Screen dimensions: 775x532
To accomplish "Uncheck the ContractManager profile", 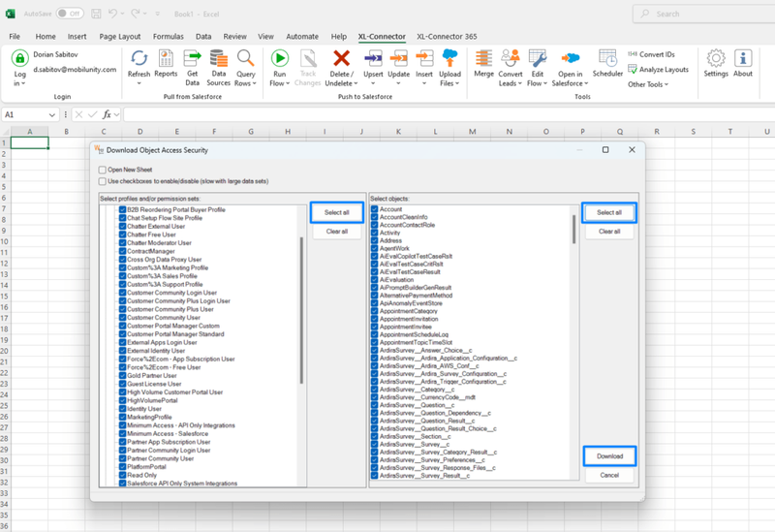I will [x=123, y=251].
